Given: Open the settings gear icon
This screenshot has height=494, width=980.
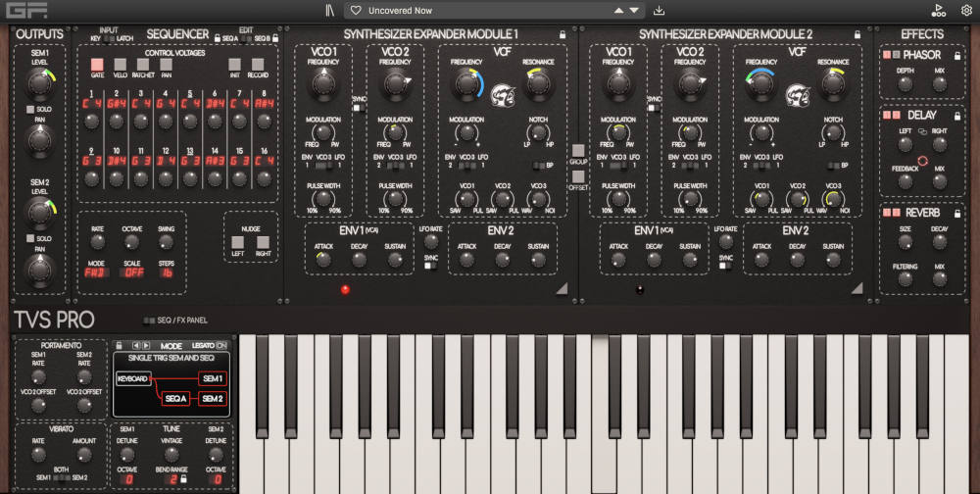Looking at the screenshot, I should 966,11.
